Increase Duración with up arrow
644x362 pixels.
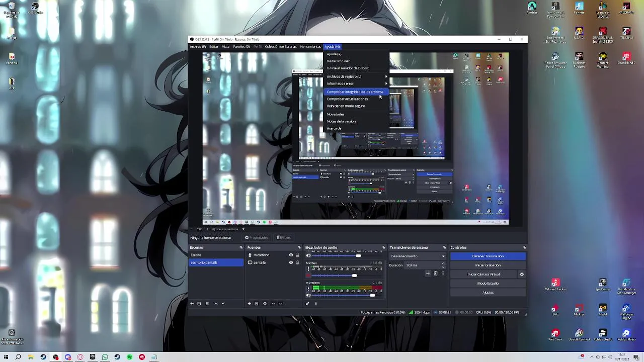pos(443,263)
